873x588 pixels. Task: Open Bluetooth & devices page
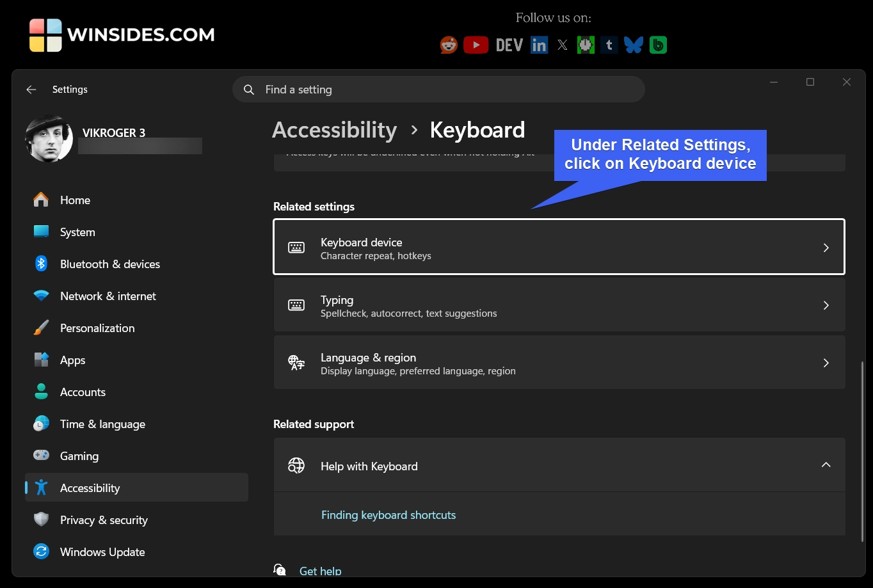pyautogui.click(x=136, y=264)
